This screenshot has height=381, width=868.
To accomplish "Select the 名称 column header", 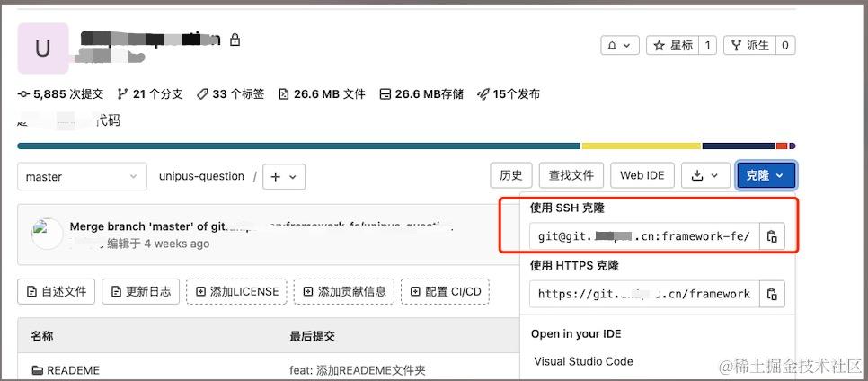I will coord(42,335).
